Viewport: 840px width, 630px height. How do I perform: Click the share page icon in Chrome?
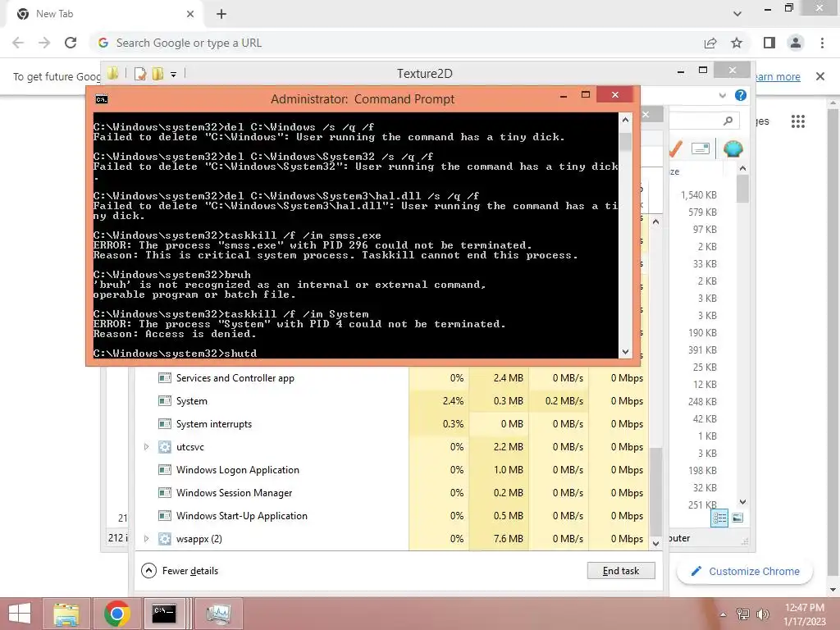tap(710, 43)
